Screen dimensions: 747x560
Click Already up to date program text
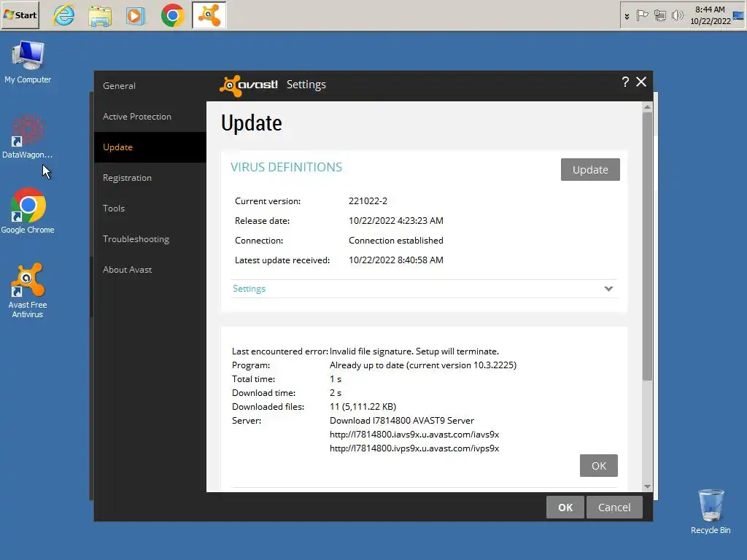(423, 365)
